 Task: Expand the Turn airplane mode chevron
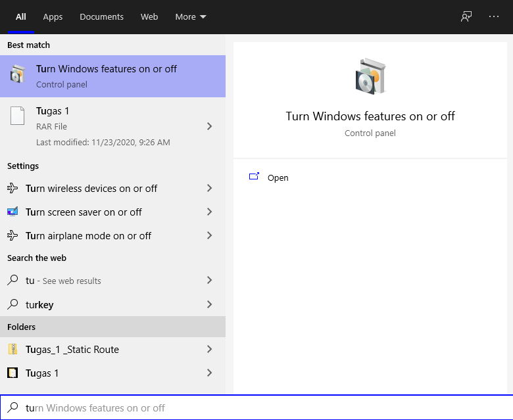pos(209,235)
